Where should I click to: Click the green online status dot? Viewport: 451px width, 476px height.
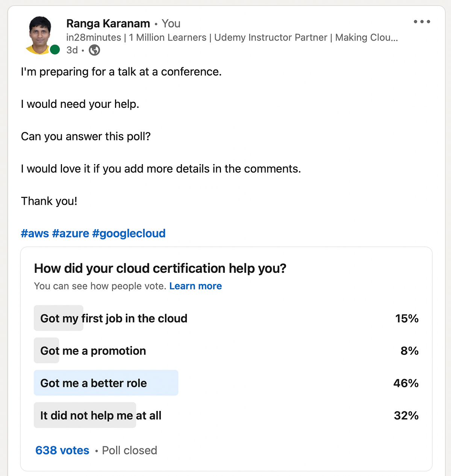point(55,49)
